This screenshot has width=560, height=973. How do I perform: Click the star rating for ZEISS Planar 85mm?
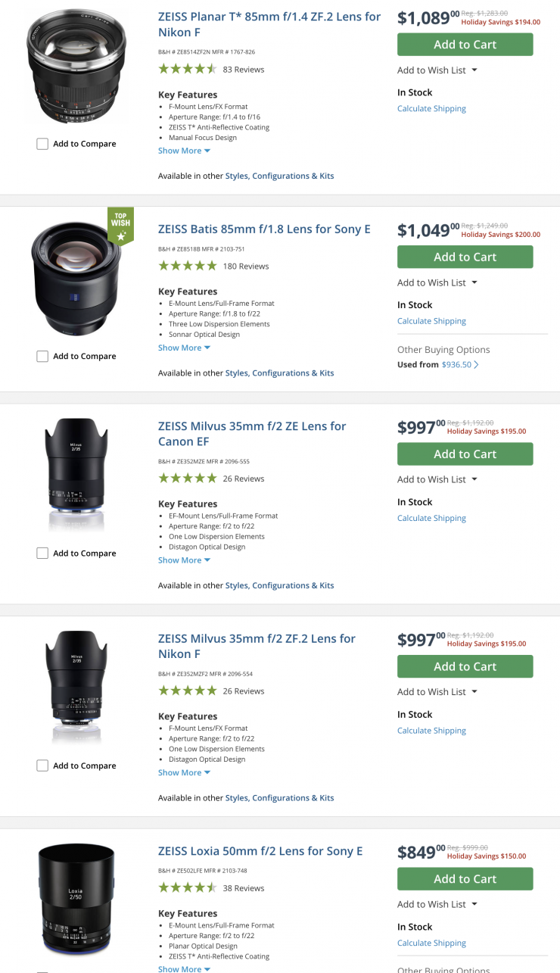coord(187,69)
